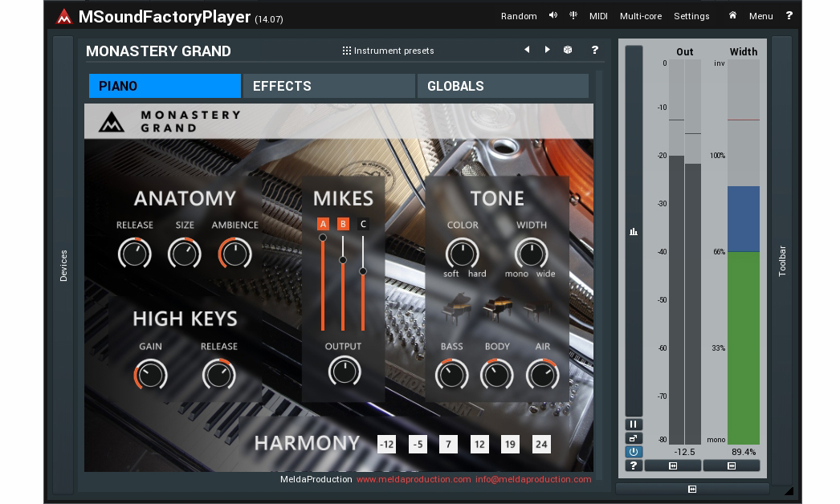Click the High Keys RELEASE knob
This screenshot has width=840, height=504.
pos(218,374)
